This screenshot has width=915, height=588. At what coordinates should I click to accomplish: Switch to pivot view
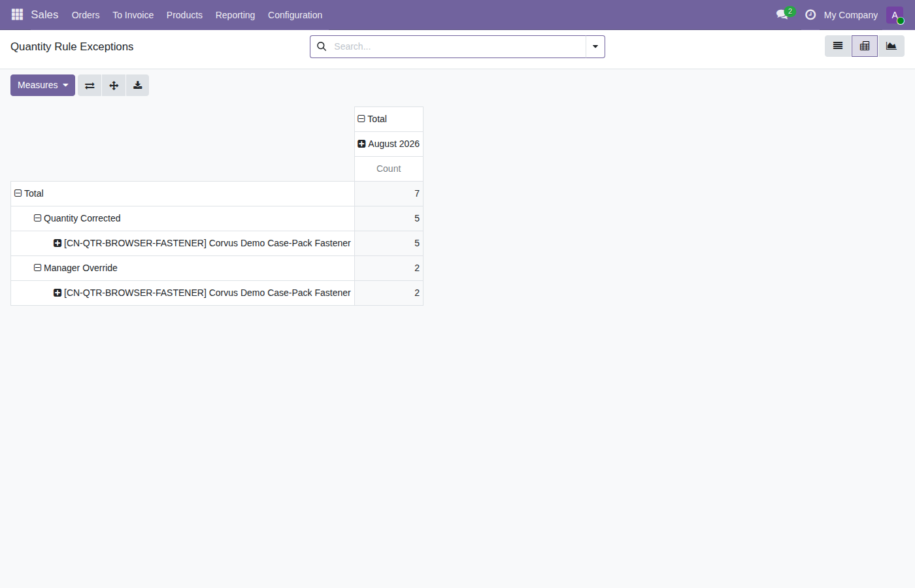865,46
